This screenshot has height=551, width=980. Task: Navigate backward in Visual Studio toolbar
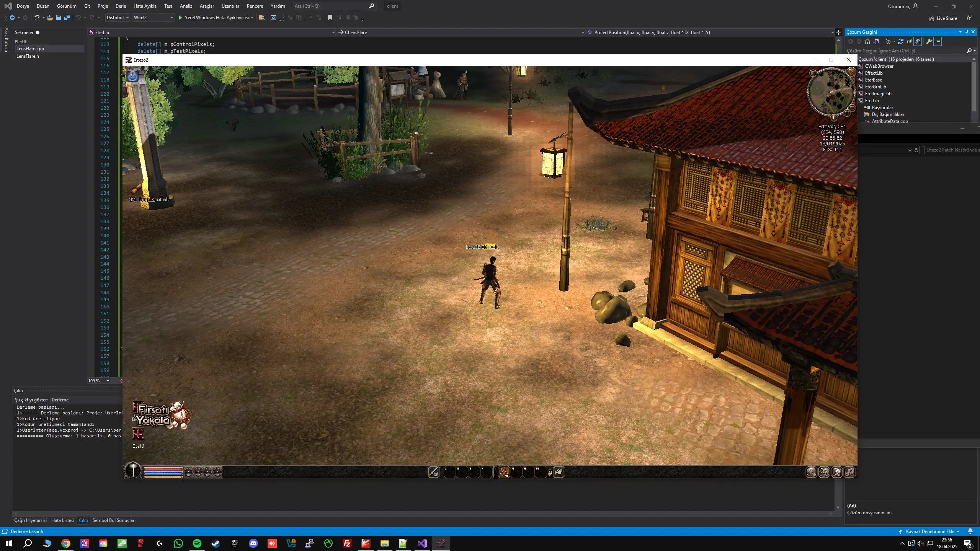click(12, 18)
